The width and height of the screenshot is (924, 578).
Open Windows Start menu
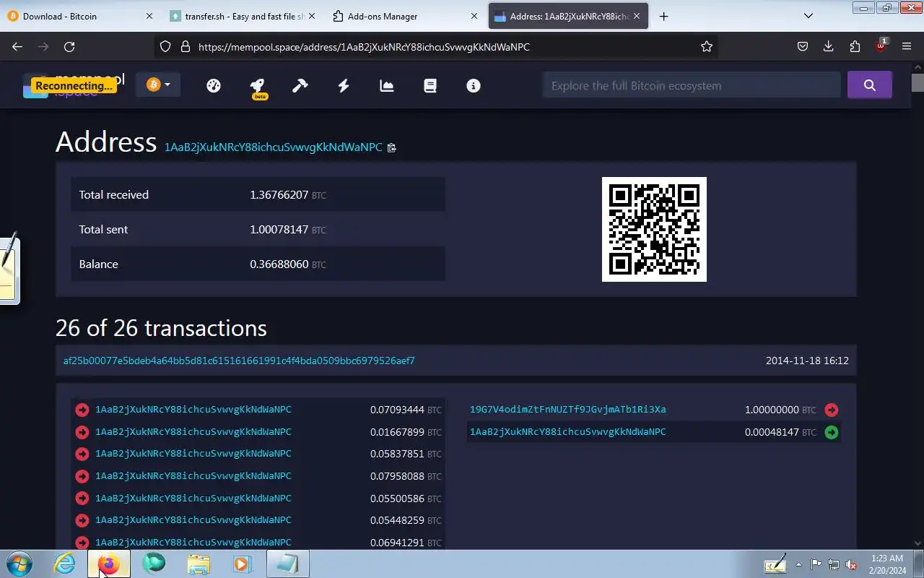click(x=19, y=564)
